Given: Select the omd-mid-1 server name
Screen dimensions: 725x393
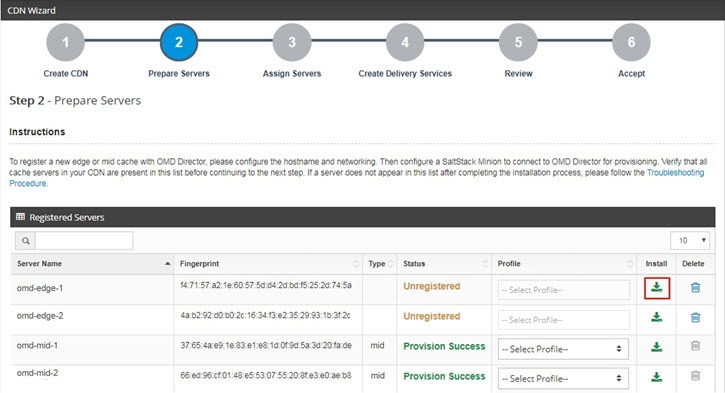Looking at the screenshot, I should tap(37, 345).
